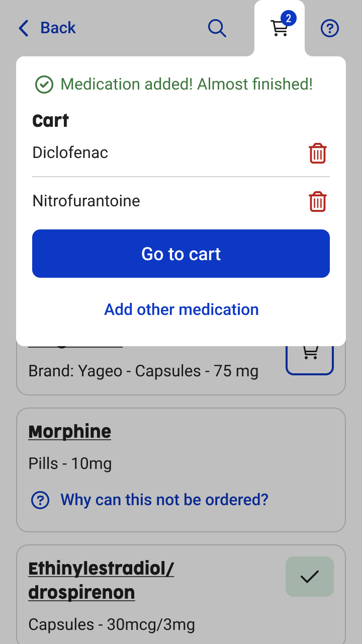Add Yageo 75 mg capsules to cart

coord(310,354)
